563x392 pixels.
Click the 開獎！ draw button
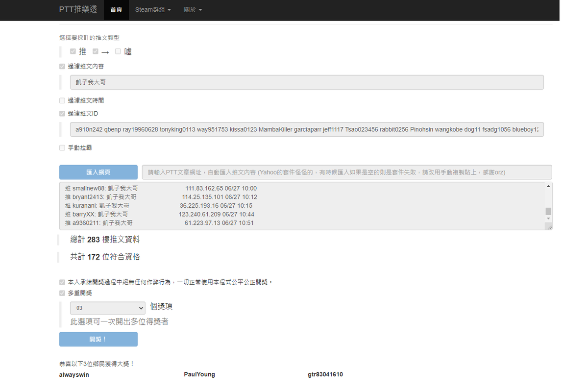click(98, 339)
